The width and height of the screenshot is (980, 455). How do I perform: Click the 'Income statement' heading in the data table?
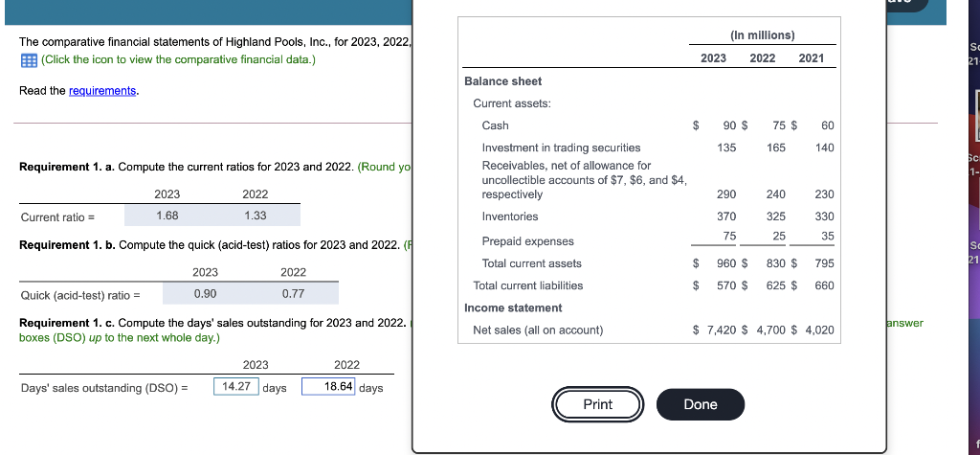tap(513, 307)
